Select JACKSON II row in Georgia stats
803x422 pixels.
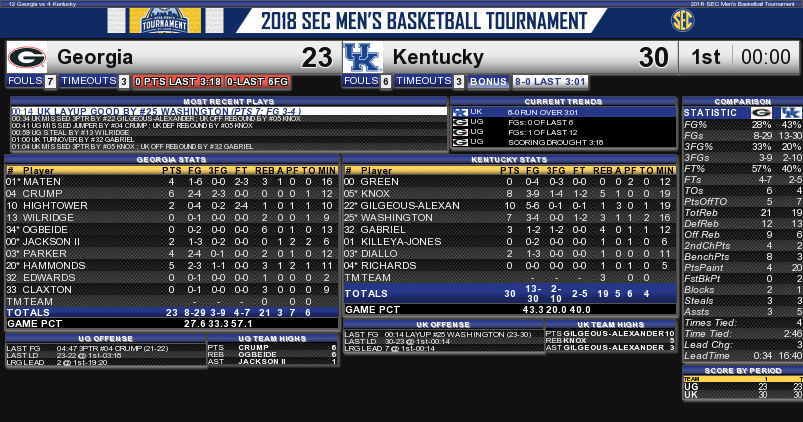[172, 242]
